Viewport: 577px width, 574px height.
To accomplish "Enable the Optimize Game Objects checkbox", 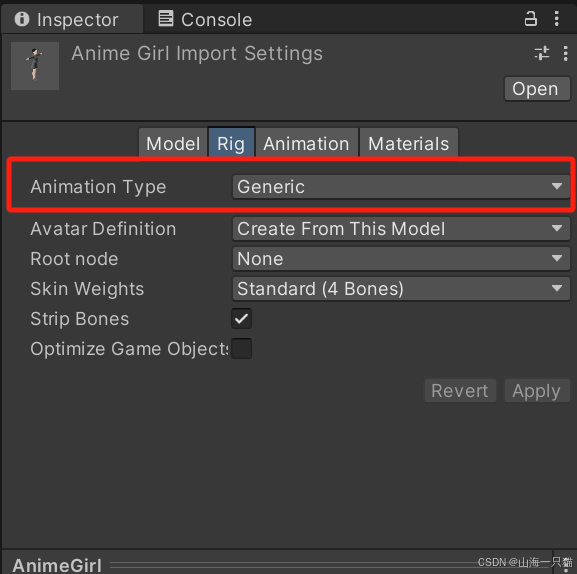I will click(241, 348).
